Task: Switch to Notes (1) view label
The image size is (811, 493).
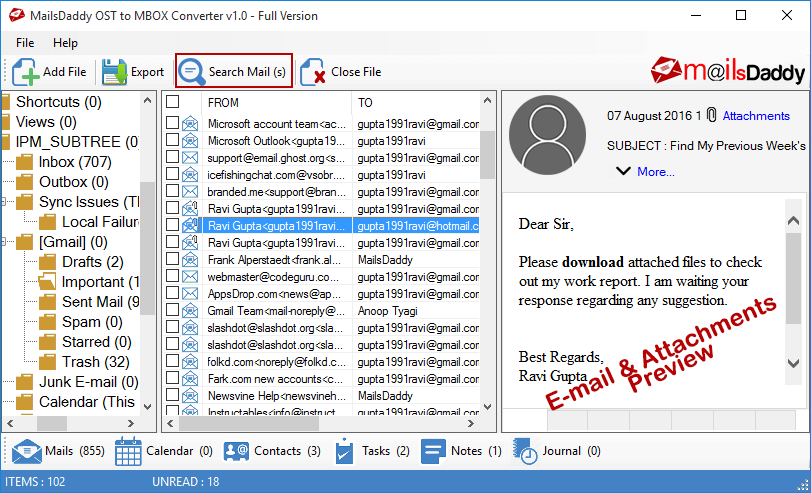Action: [x=476, y=451]
